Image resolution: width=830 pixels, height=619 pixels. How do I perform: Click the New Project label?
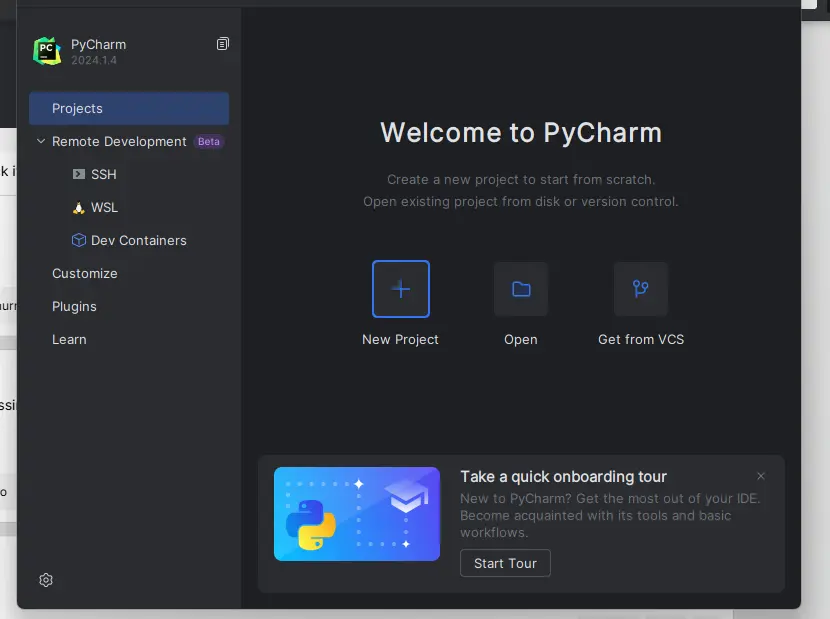(400, 339)
